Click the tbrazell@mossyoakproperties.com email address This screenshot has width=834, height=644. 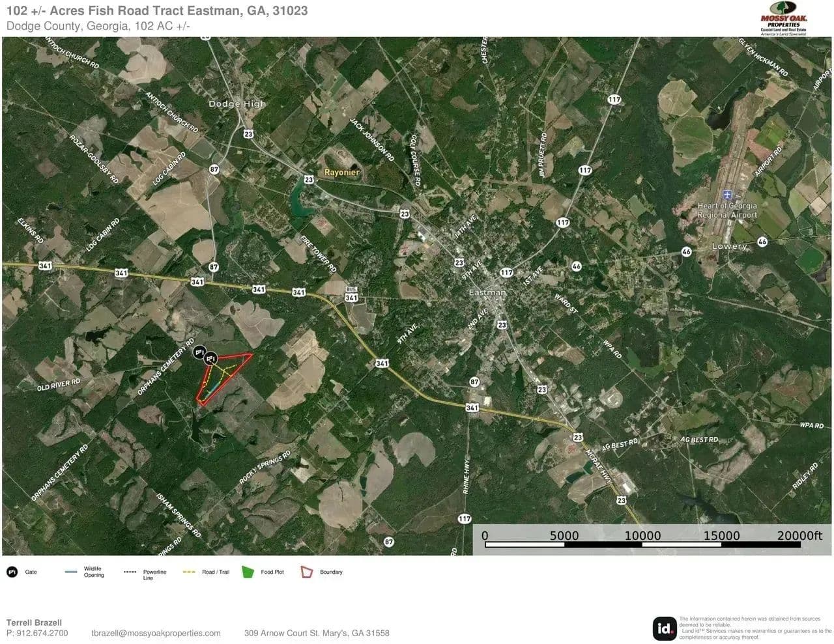coord(156,633)
